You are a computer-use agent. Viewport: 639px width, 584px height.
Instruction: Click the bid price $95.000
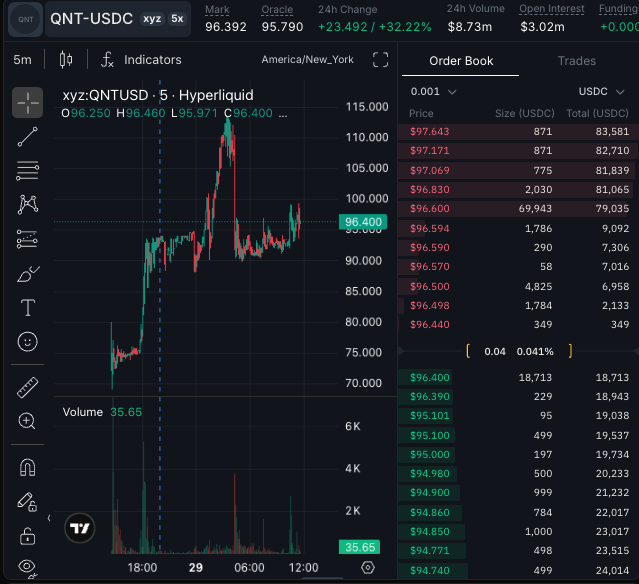click(430, 454)
